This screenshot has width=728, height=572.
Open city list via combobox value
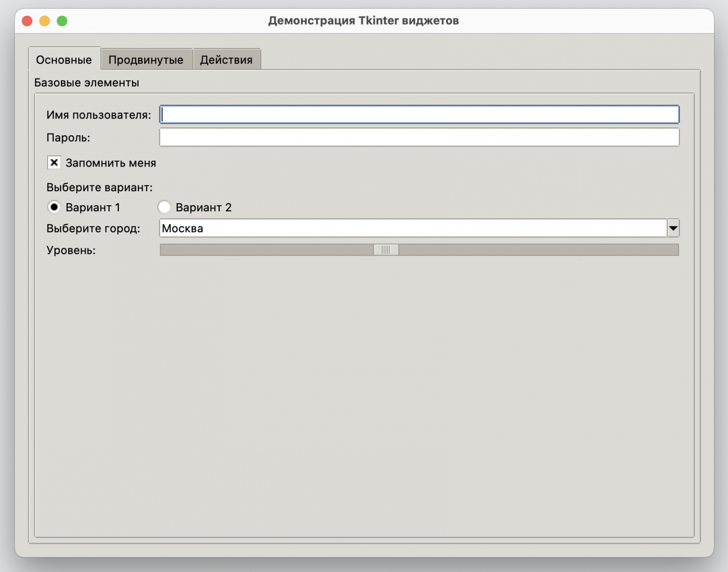pyautogui.click(x=182, y=228)
